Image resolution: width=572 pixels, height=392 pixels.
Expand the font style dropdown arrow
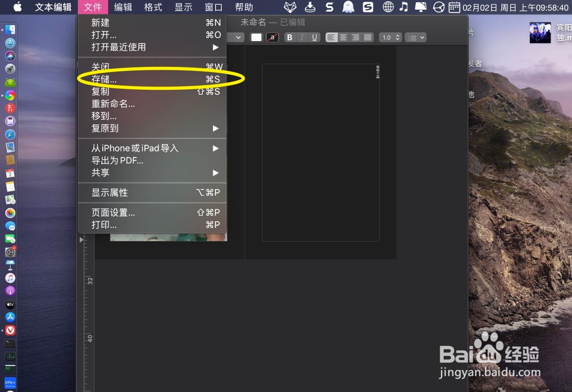coord(239,37)
